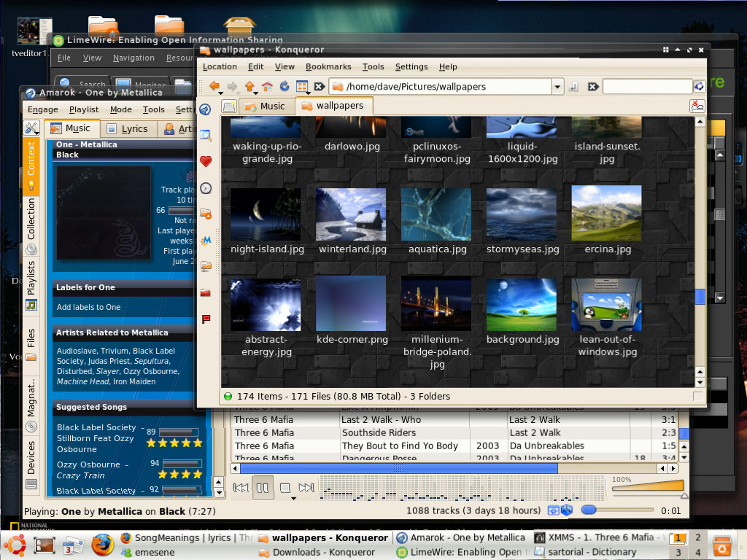Close current Konqueror tab button
Image resolution: width=747 pixels, height=560 pixels.
click(x=697, y=106)
